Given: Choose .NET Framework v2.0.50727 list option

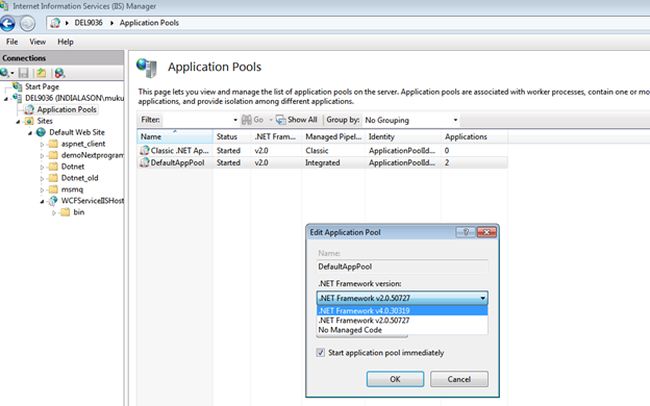Looking at the screenshot, I should (x=402, y=321).
